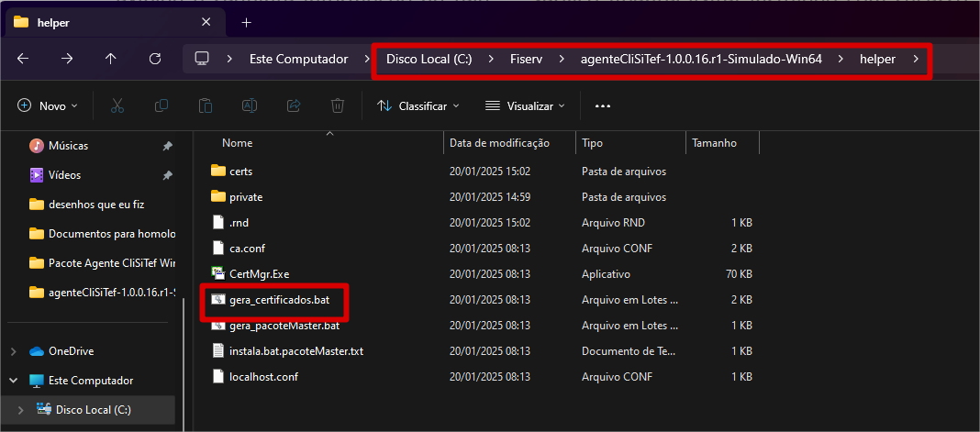This screenshot has width=980, height=432.
Task: Open the Classificar sort dropdown
Action: point(418,106)
